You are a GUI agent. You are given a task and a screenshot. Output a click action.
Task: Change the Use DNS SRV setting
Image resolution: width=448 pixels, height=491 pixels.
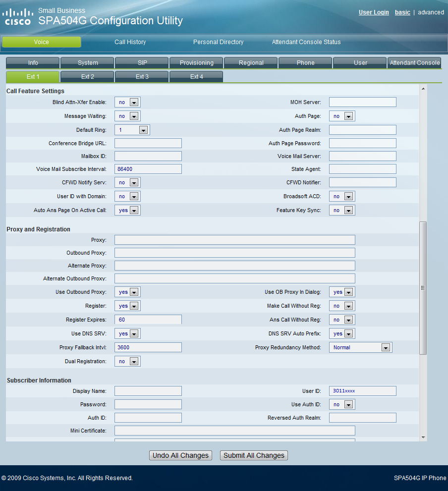(x=127, y=333)
